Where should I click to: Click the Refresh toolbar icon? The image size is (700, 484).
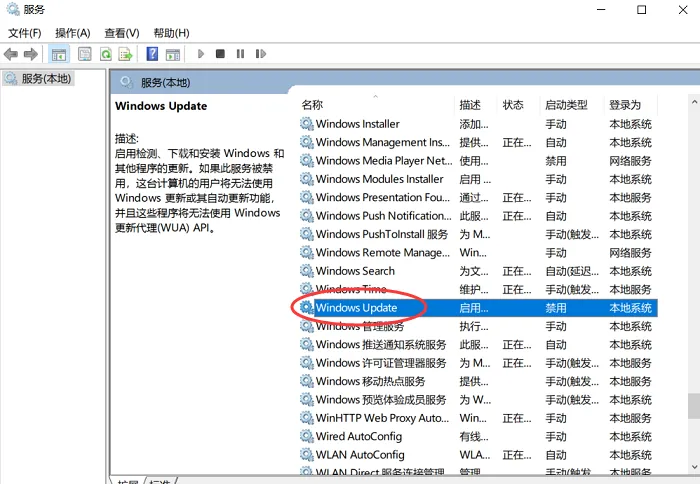coord(106,54)
